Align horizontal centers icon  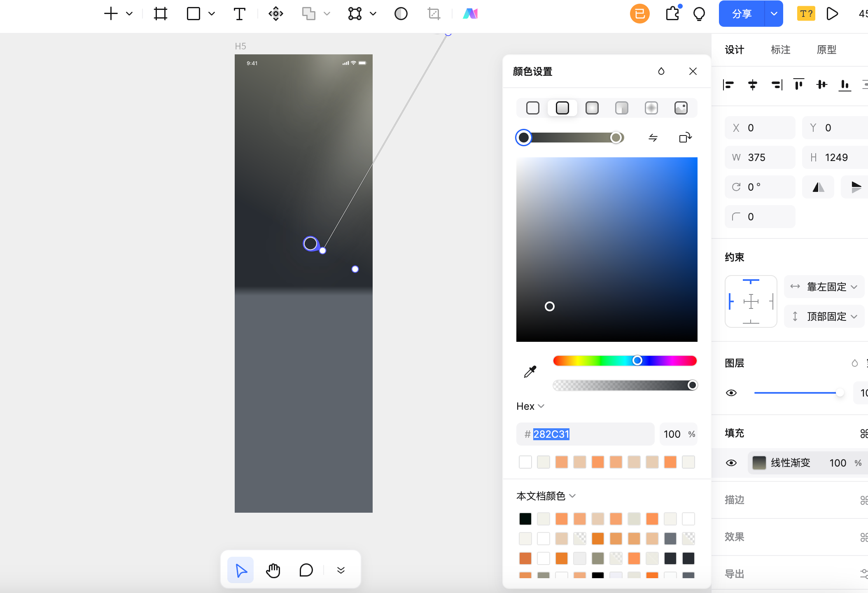click(x=752, y=85)
